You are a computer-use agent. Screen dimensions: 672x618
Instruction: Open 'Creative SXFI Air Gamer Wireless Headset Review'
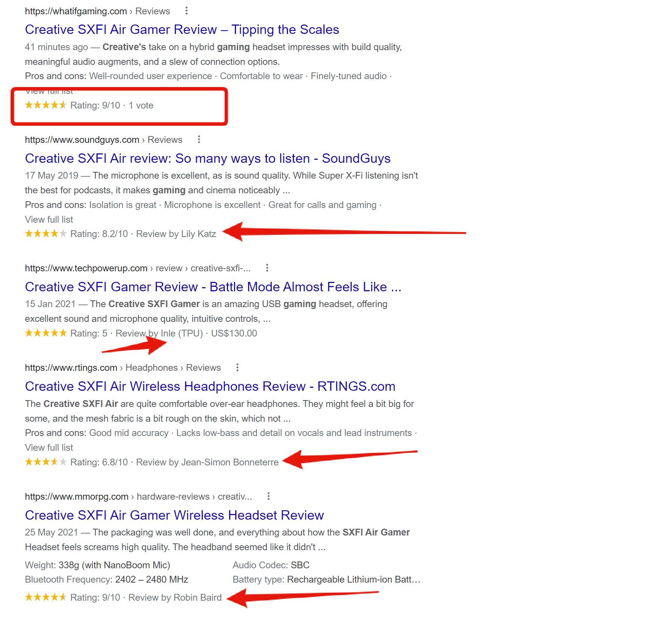tap(175, 515)
